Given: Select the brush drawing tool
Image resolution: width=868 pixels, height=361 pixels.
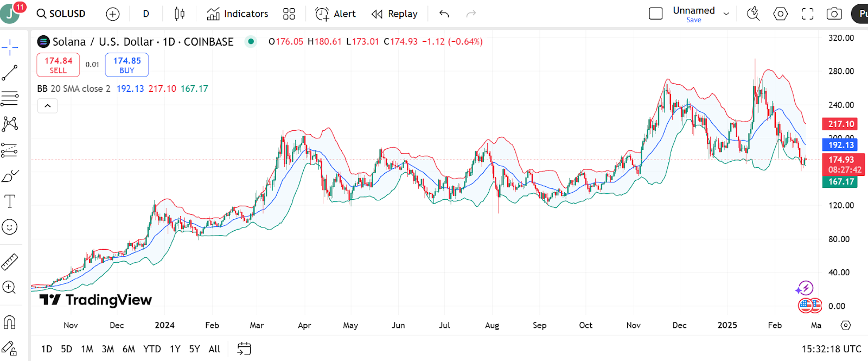Looking at the screenshot, I should point(10,176).
